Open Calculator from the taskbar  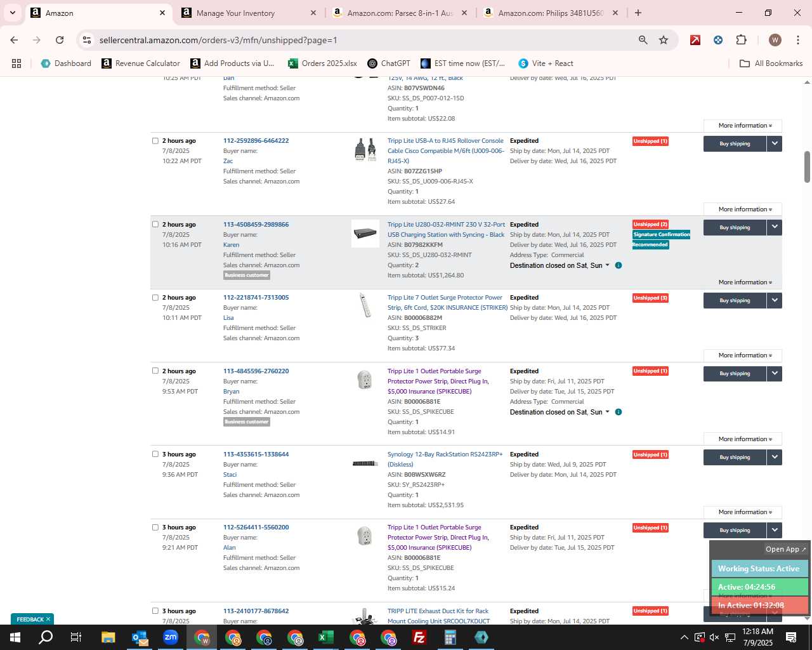[x=450, y=637]
